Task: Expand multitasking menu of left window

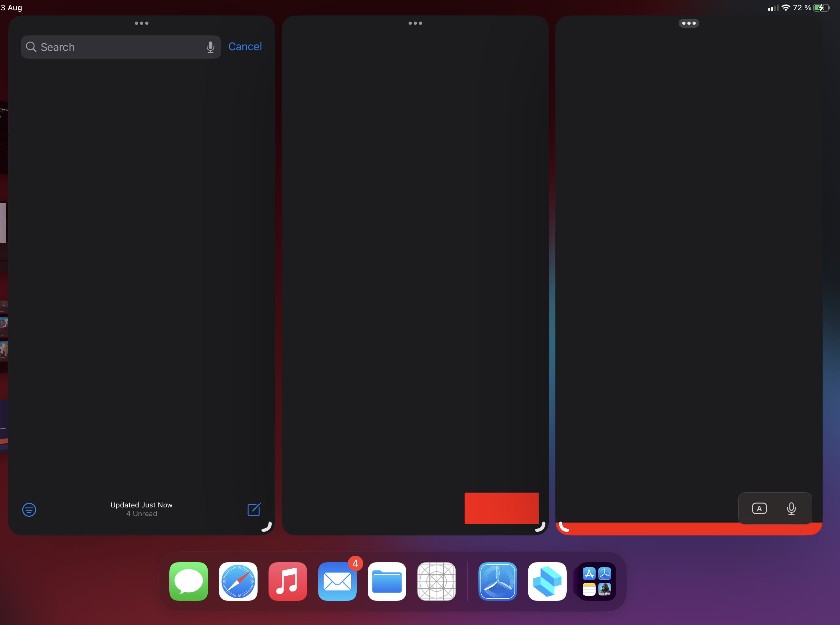Action: point(141,24)
